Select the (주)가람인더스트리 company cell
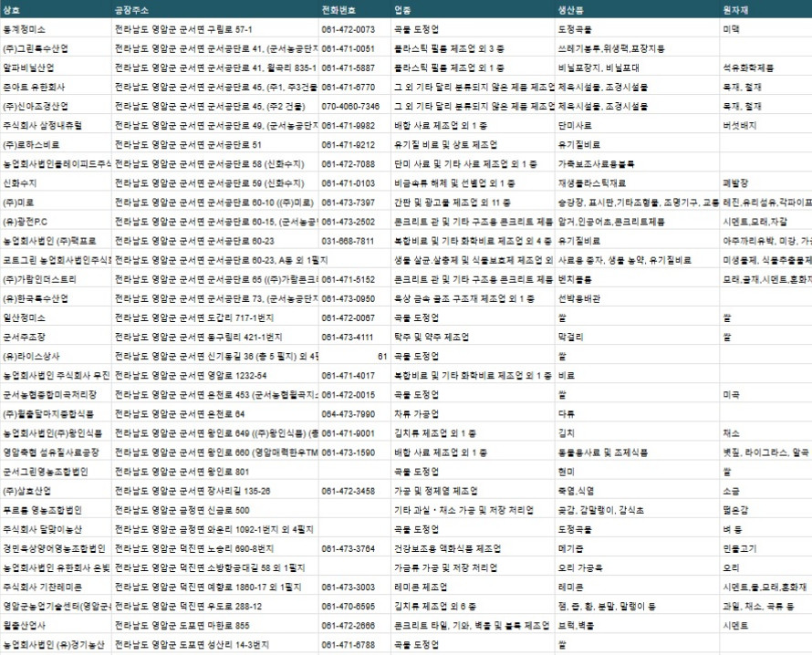Viewport: 812px width, 655px height. [56, 279]
